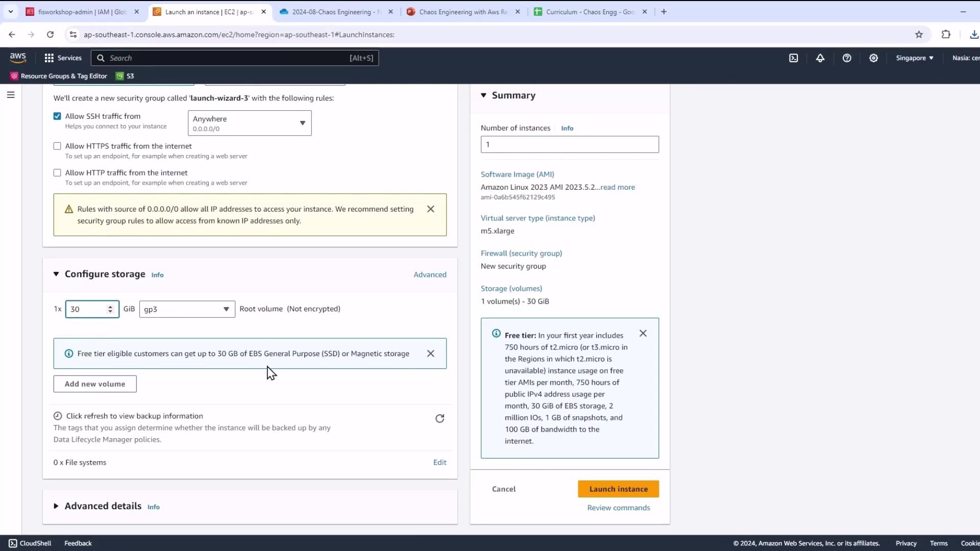Go back in browser history

(x=12, y=35)
